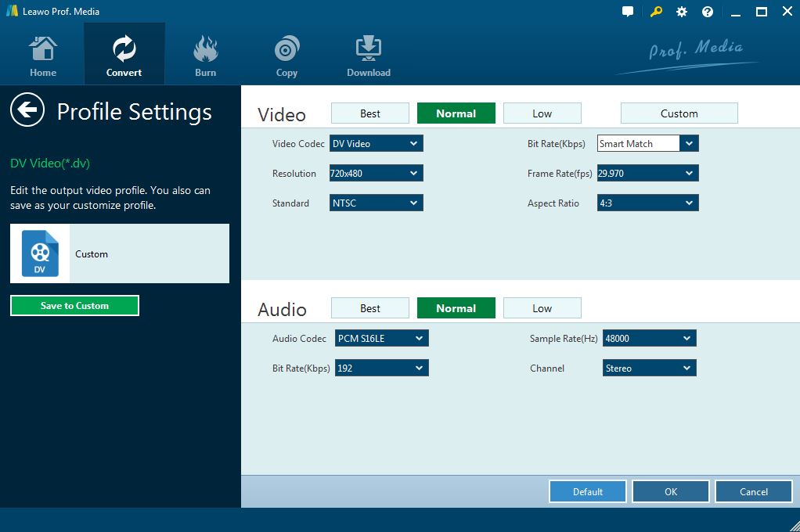
Task: Open the settings gear in title bar
Action: tap(682, 12)
